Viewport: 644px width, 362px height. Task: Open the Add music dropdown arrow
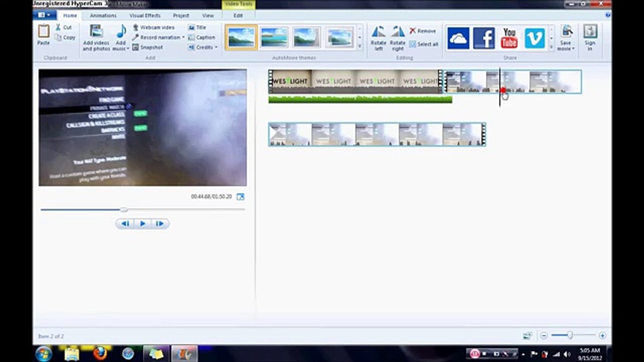pyautogui.click(x=128, y=48)
